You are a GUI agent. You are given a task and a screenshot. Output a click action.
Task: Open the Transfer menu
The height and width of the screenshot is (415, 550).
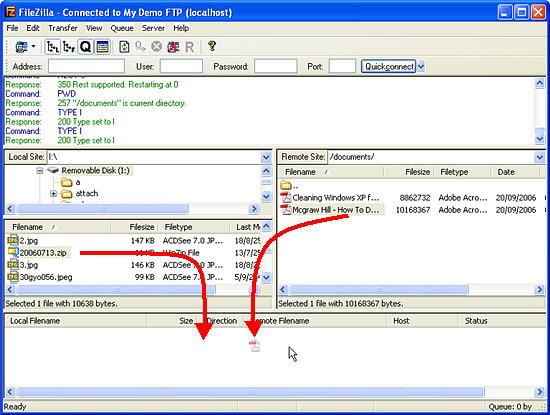pos(63,28)
